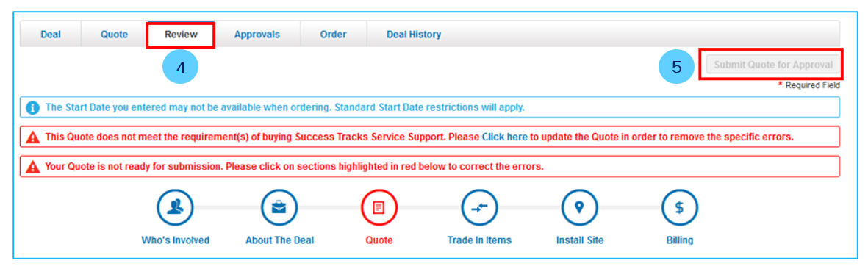
Task: Click the Who's Involved text label
Action: 175,240
